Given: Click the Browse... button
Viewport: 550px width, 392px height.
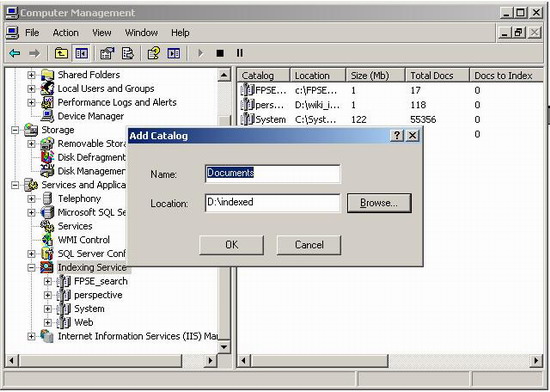Looking at the screenshot, I should 379,203.
